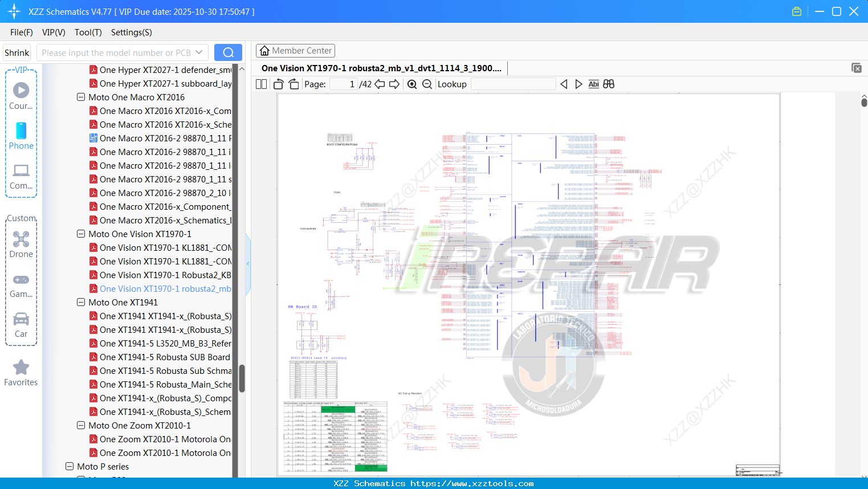Rotate page clockwise
The image size is (868, 489).
[294, 84]
